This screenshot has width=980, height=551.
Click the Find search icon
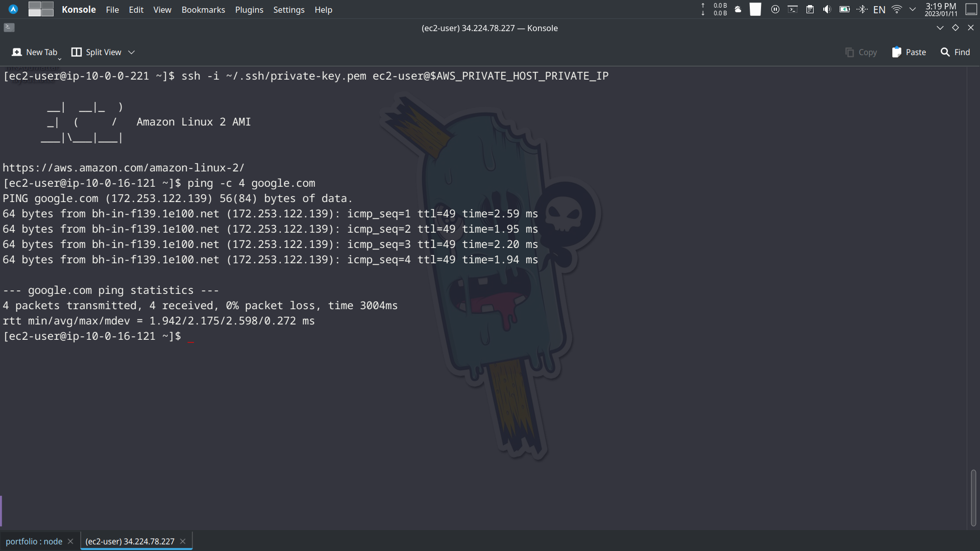945,52
